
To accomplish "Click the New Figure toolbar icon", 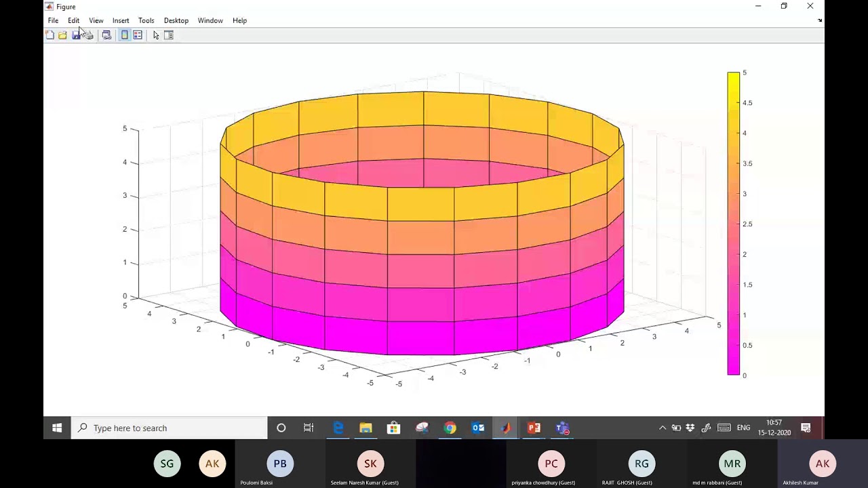I will tap(50, 35).
